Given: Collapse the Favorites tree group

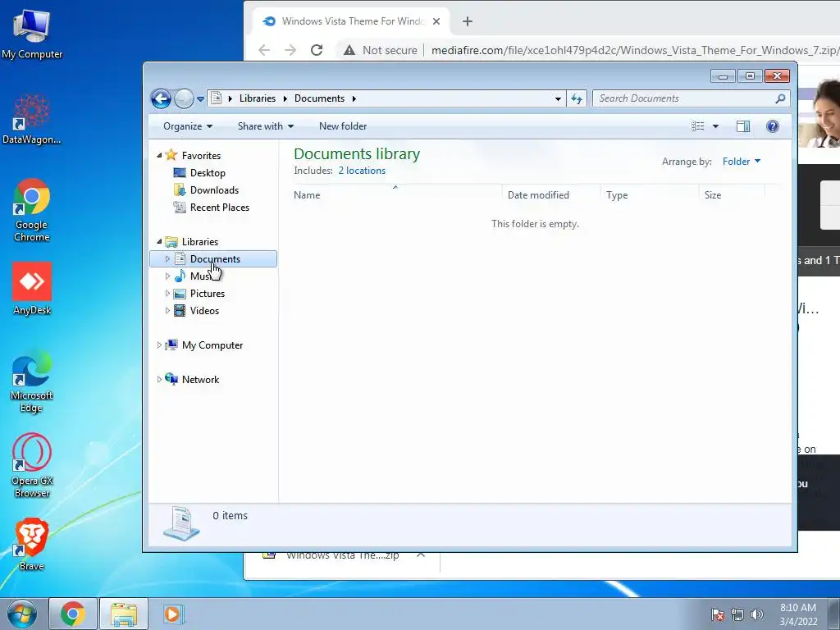Looking at the screenshot, I should [159, 155].
